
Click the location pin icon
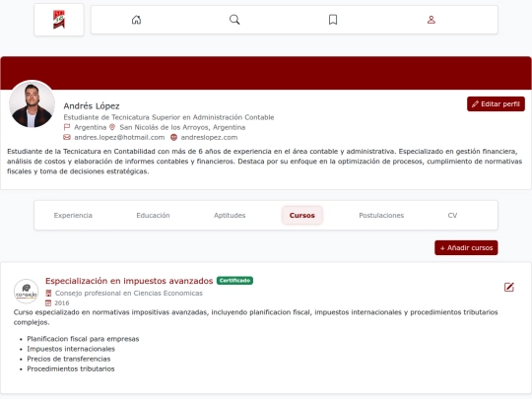coord(112,127)
